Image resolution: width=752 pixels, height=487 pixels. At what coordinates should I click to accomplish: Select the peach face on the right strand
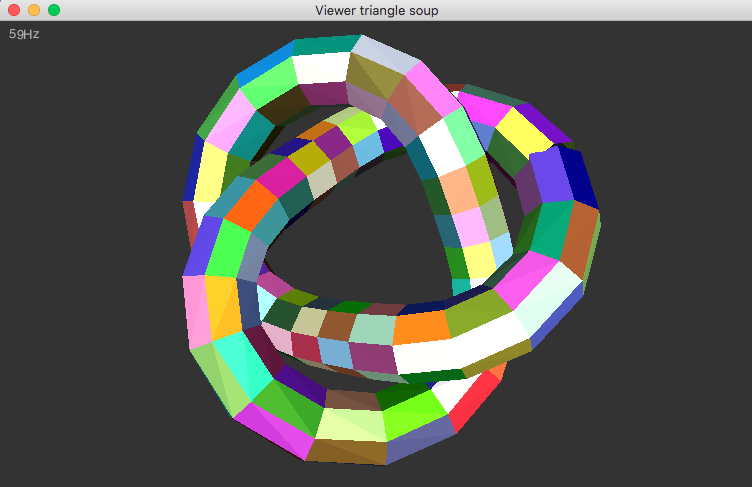pos(459,191)
